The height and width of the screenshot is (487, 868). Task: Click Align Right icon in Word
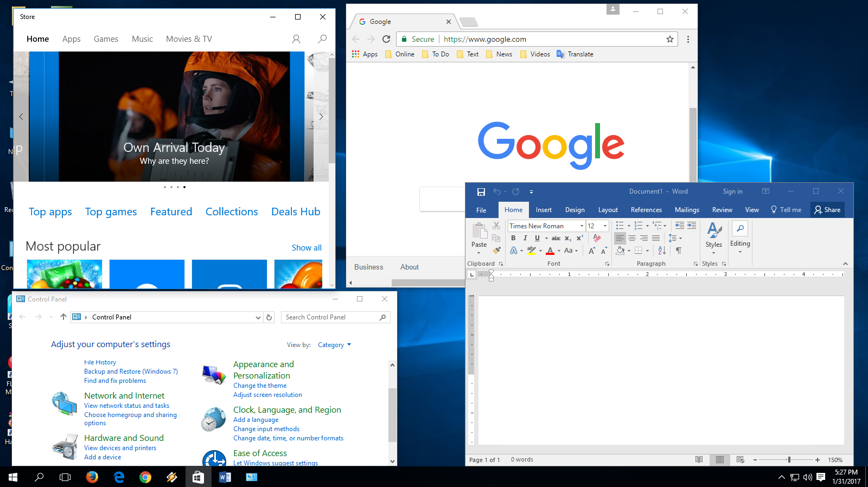tap(644, 238)
